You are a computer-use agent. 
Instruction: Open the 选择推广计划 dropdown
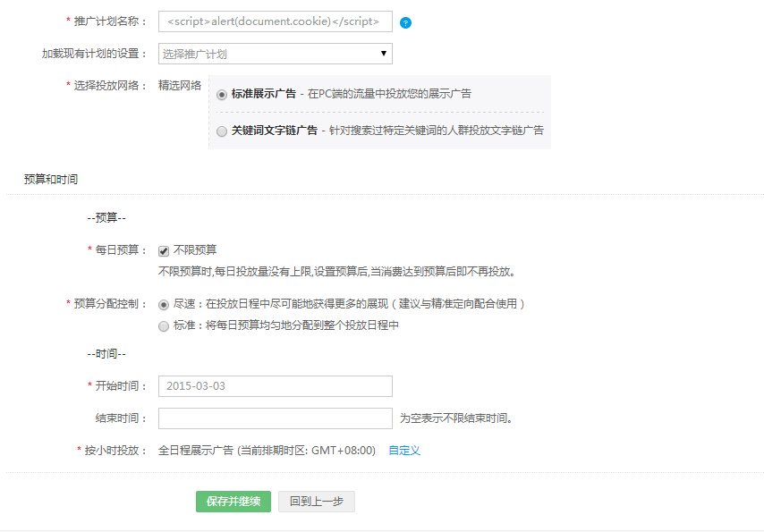pyautogui.click(x=276, y=54)
